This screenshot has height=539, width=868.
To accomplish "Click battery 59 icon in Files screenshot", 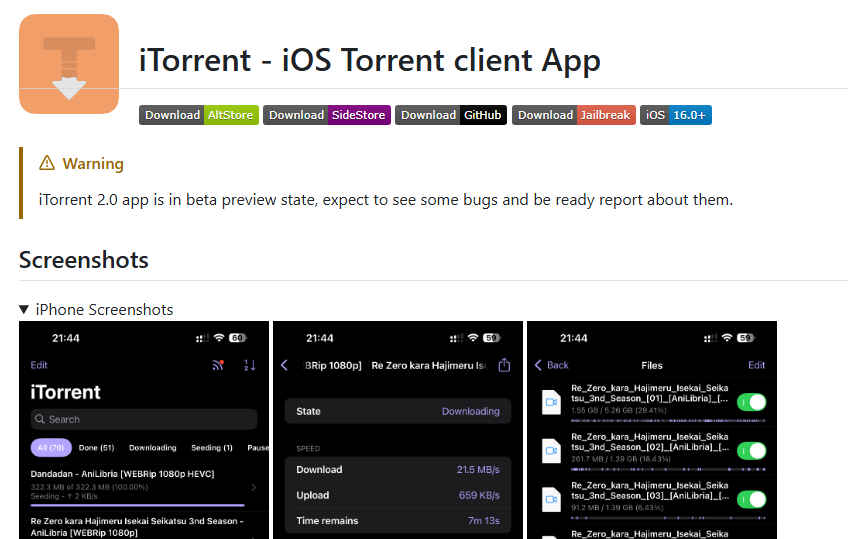I will click(746, 338).
